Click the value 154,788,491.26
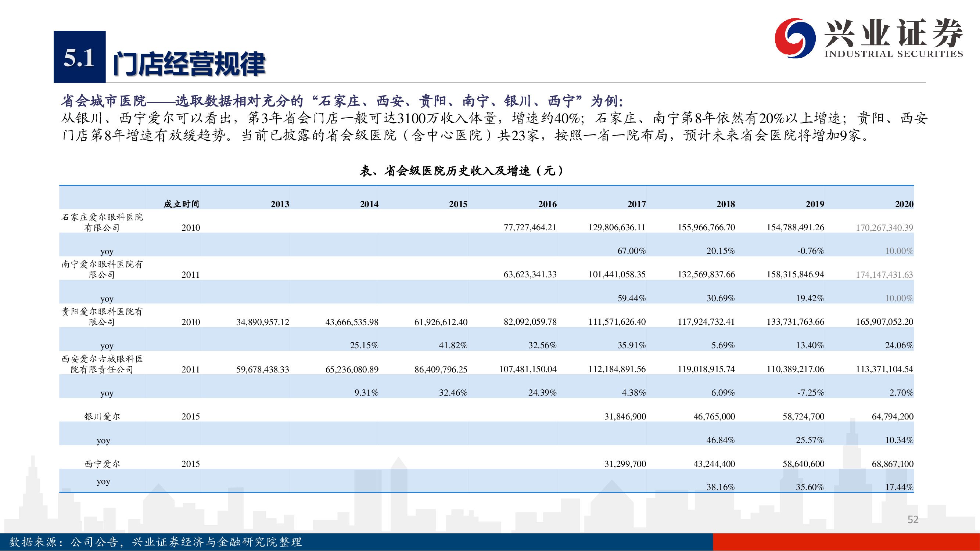The height and width of the screenshot is (551, 980). point(795,227)
